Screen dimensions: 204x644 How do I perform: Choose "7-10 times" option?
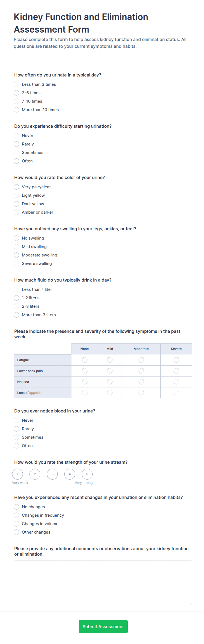click(16, 101)
